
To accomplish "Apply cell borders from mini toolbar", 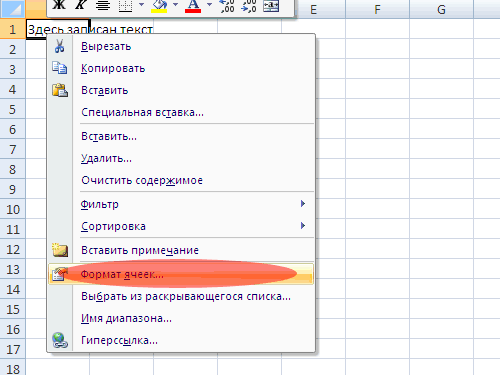I will pyautogui.click(x=126, y=5).
